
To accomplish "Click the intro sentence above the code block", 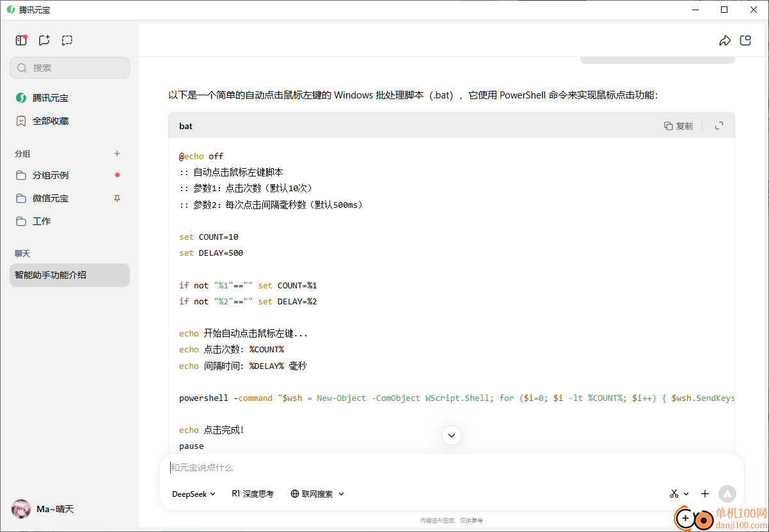I will (413, 95).
